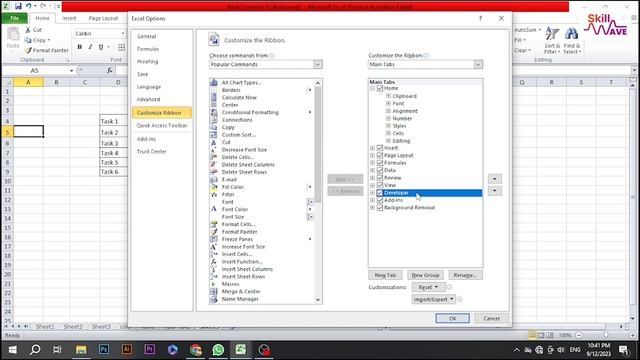This screenshot has height=360, width=640.
Task: Select the E-mail command icon
Action: tap(213, 180)
